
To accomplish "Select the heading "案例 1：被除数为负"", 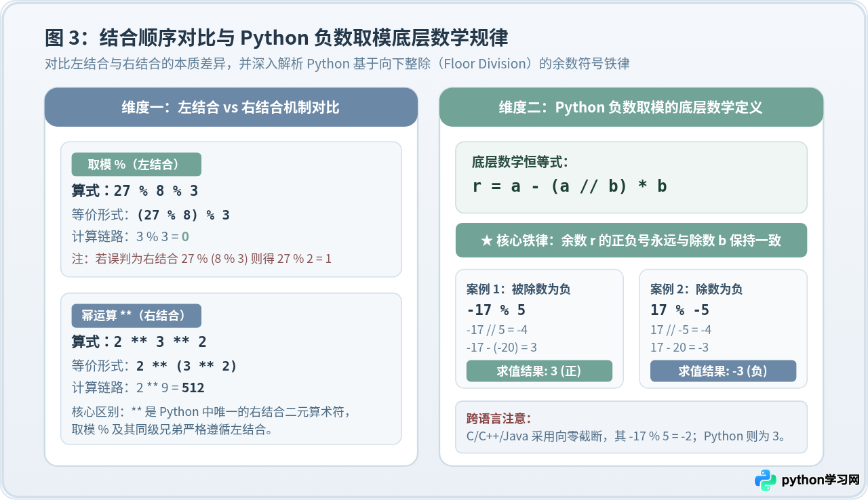I will 519,289.
